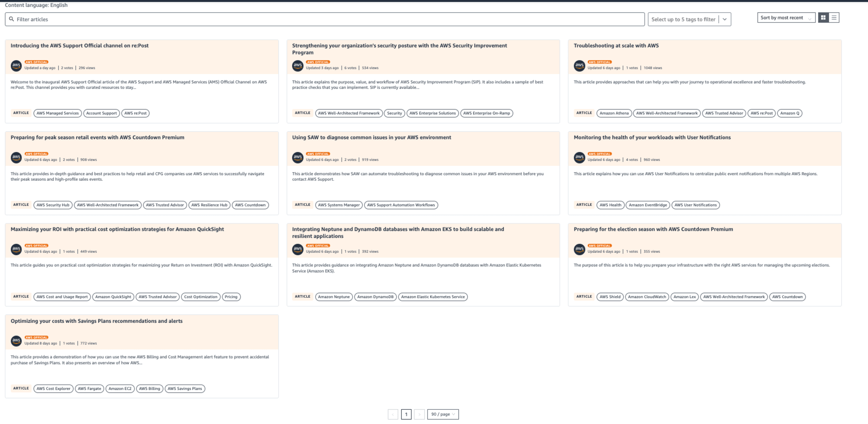Select the 'Amazon Q' tag
This screenshot has height=424, width=868.
coord(789,113)
